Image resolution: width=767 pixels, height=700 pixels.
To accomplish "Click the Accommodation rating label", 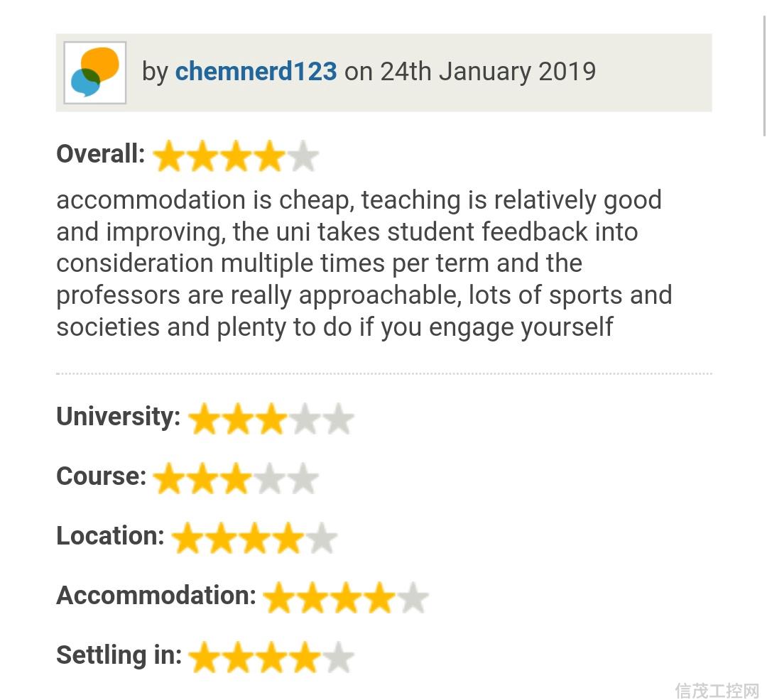I will pyautogui.click(x=156, y=595).
